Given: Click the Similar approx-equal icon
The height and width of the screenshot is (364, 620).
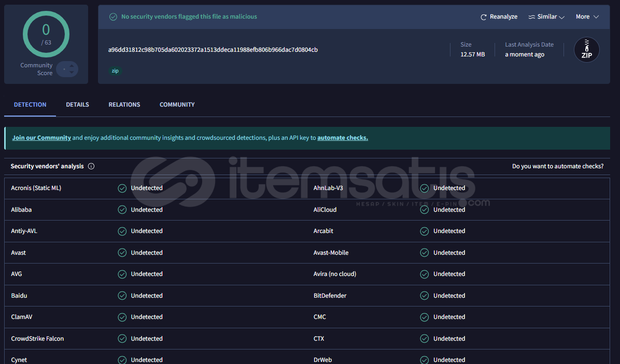Looking at the screenshot, I should 532,17.
